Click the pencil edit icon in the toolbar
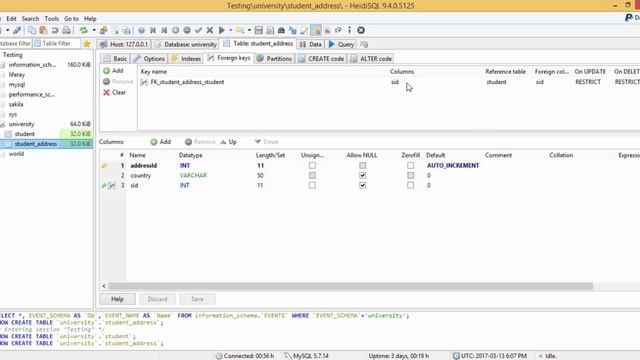 coord(304,30)
